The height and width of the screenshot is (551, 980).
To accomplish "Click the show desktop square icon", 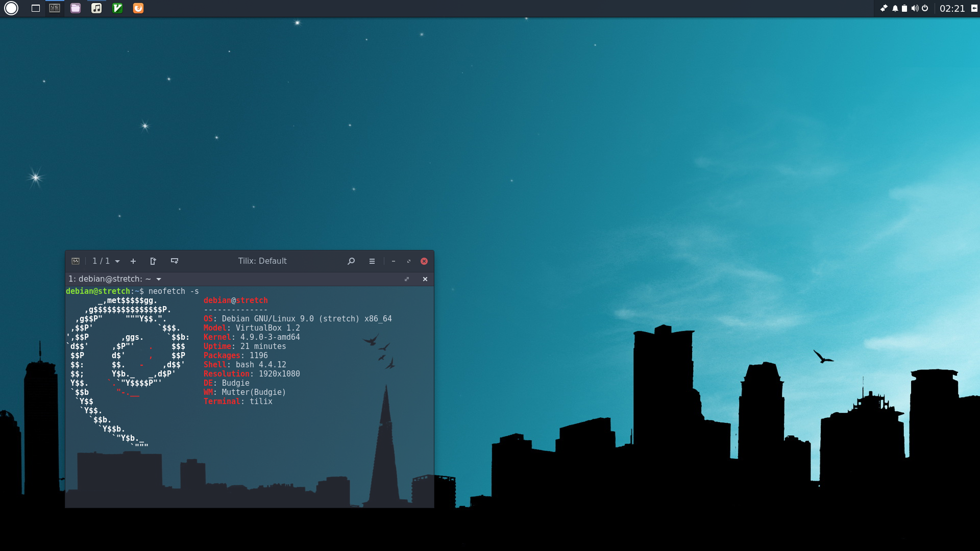I will click(x=36, y=8).
